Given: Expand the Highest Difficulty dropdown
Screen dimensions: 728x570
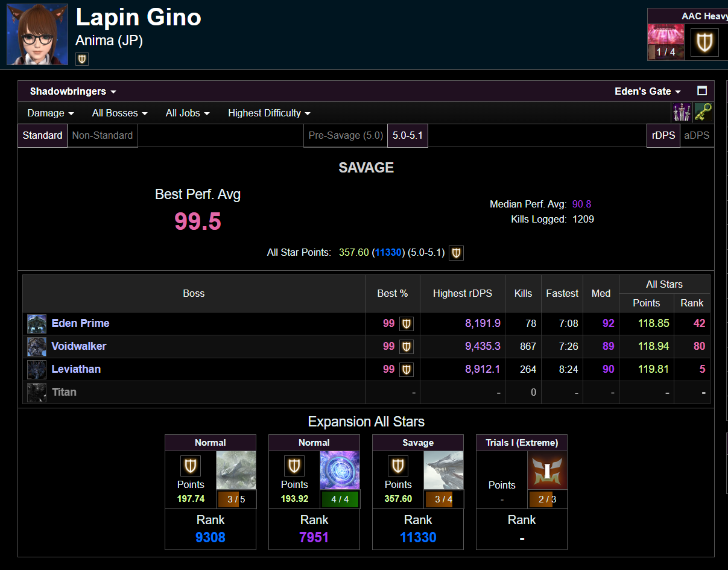Looking at the screenshot, I should (269, 113).
